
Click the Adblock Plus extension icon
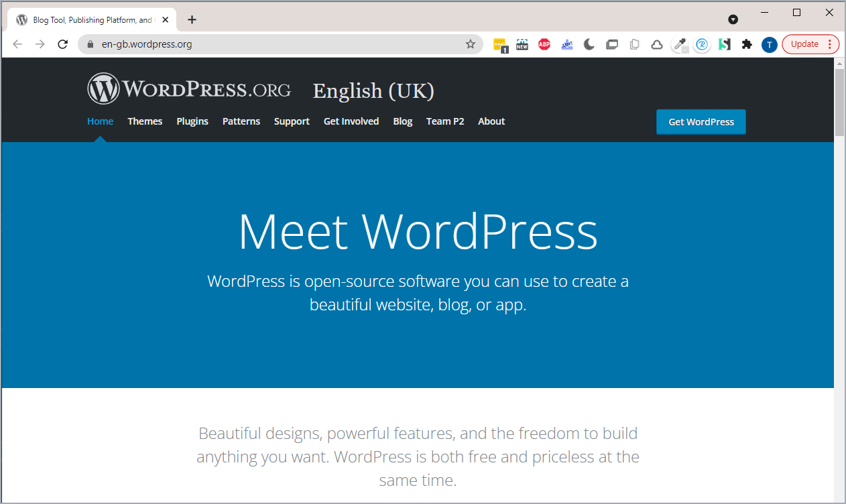tap(544, 44)
